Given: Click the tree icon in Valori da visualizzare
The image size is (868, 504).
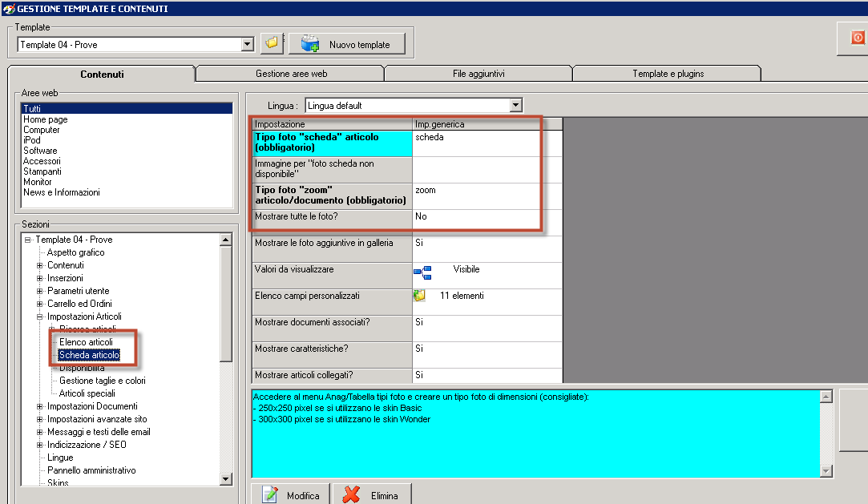Looking at the screenshot, I should (422, 272).
